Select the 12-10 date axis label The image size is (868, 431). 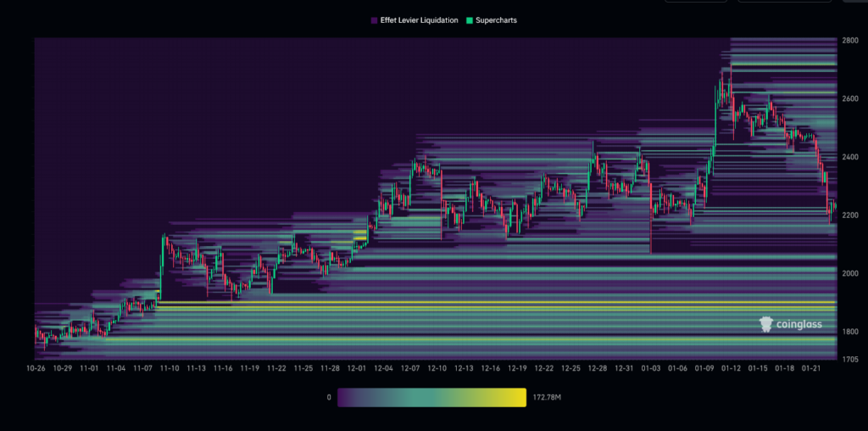(x=437, y=368)
